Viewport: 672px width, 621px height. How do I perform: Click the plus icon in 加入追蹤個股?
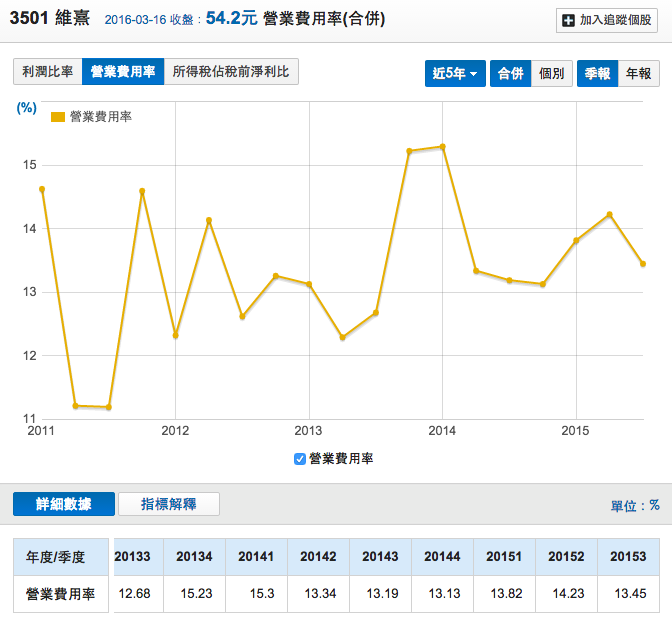[x=569, y=20]
